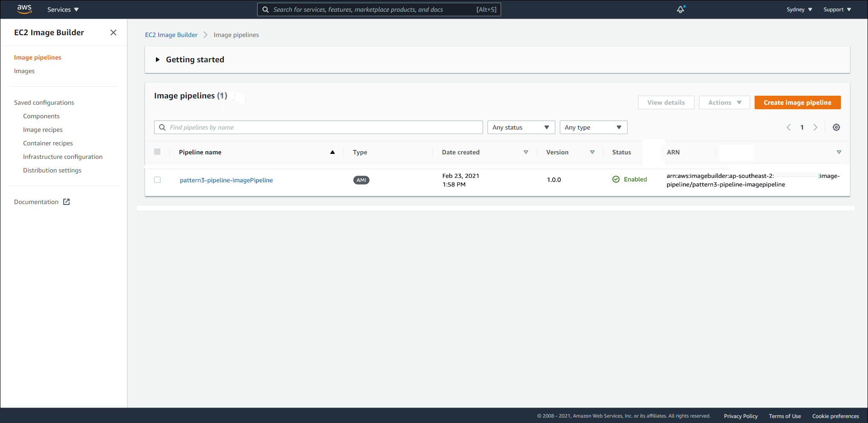Open Image recipes in sidebar
Screen dimensions: 868x423
[x=43, y=130]
